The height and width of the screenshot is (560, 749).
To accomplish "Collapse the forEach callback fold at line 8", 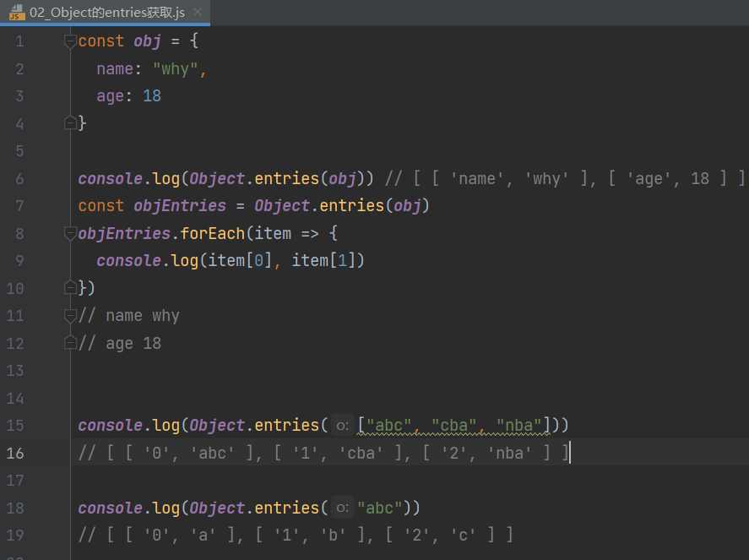I will pos(70,233).
